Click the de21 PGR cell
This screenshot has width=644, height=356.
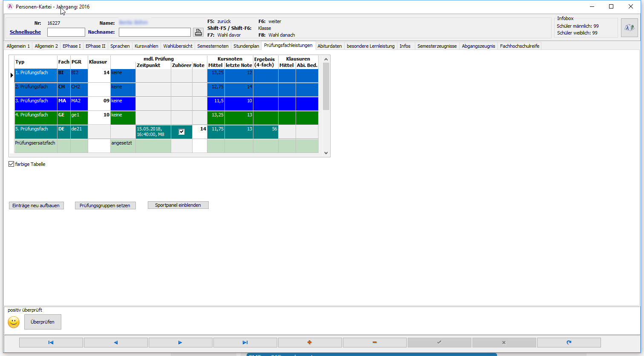[x=79, y=132]
